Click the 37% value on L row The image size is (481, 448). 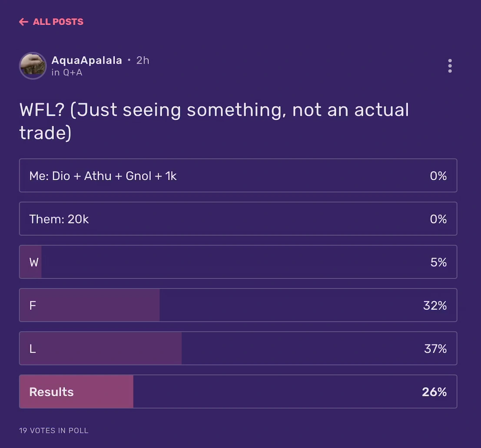point(435,349)
